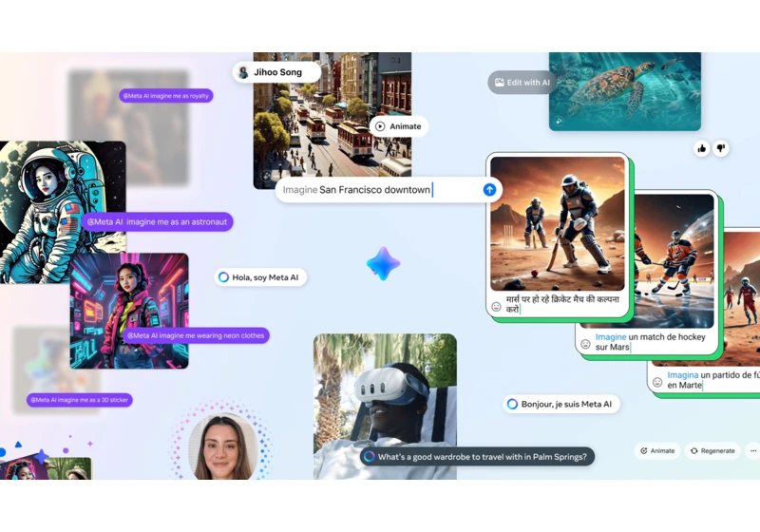This screenshot has height=532, width=760.
Task: Click the Hindi cricket prompt text
Action: tap(562, 304)
